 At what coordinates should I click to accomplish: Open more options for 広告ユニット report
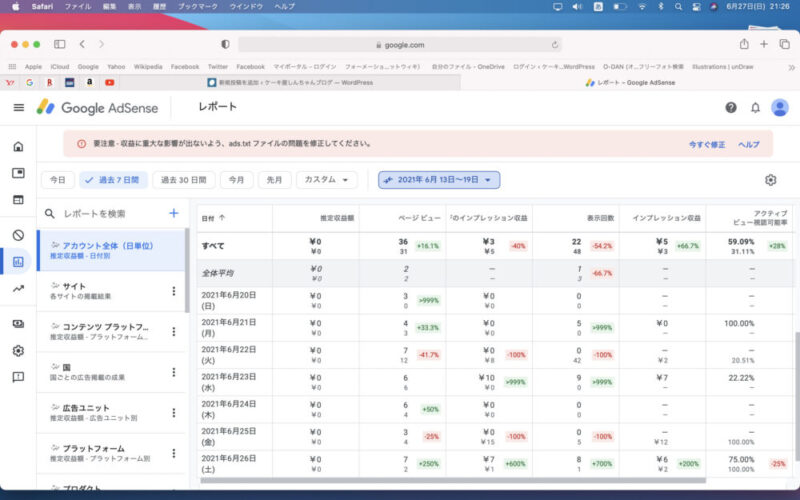tap(173, 413)
